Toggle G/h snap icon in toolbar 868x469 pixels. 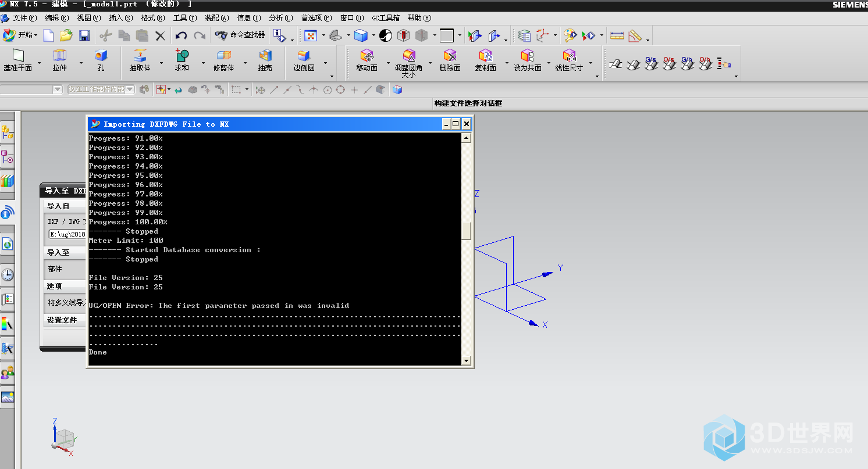tap(687, 63)
